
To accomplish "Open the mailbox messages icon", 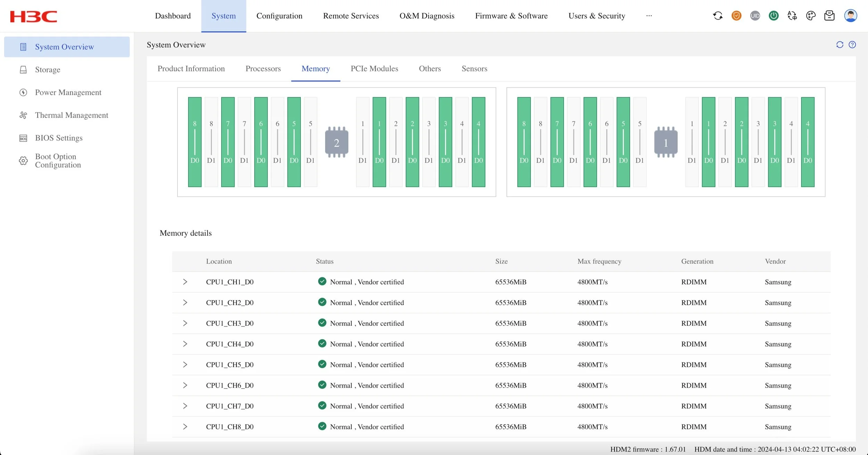I will pyautogui.click(x=829, y=16).
